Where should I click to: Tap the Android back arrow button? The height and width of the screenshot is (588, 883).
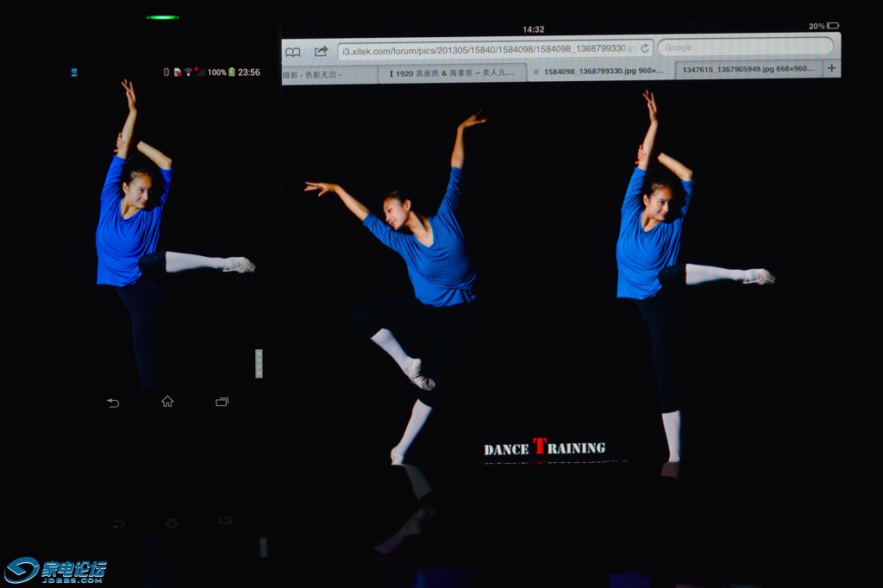(113, 403)
